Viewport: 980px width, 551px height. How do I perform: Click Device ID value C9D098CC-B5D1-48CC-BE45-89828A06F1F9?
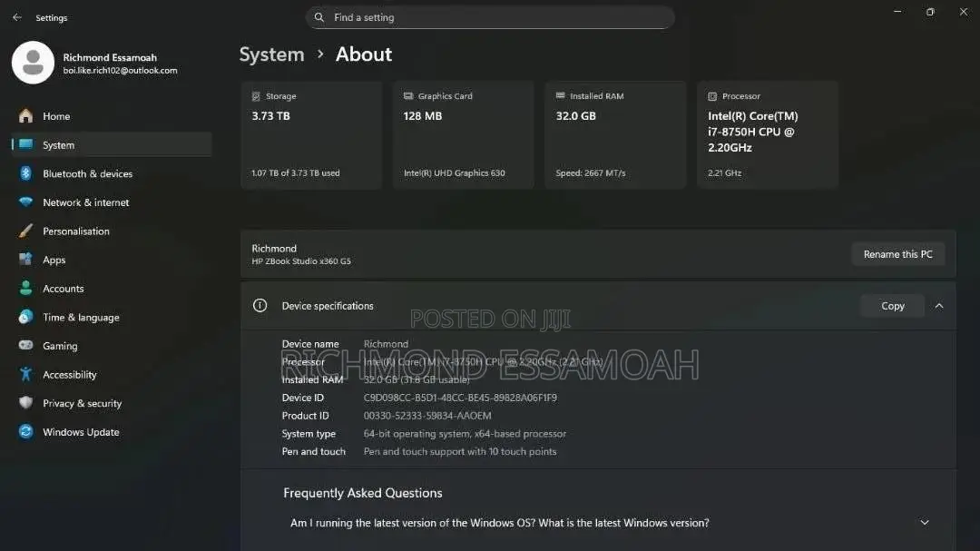click(x=460, y=398)
